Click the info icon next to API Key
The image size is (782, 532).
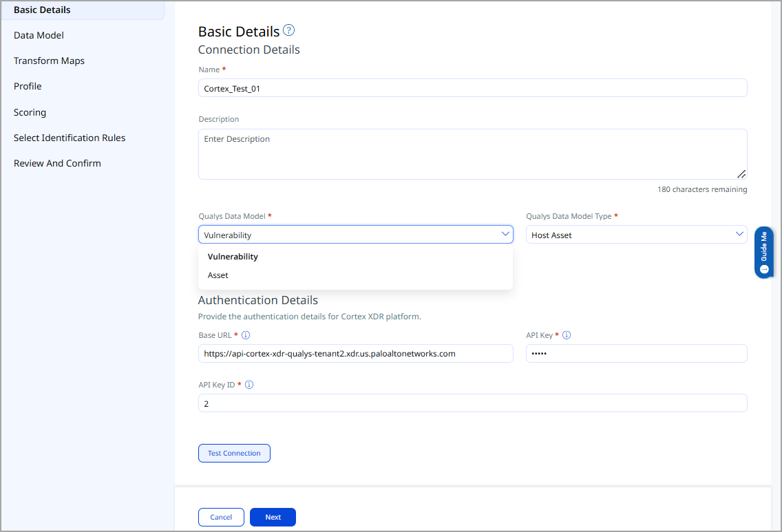pyautogui.click(x=567, y=335)
